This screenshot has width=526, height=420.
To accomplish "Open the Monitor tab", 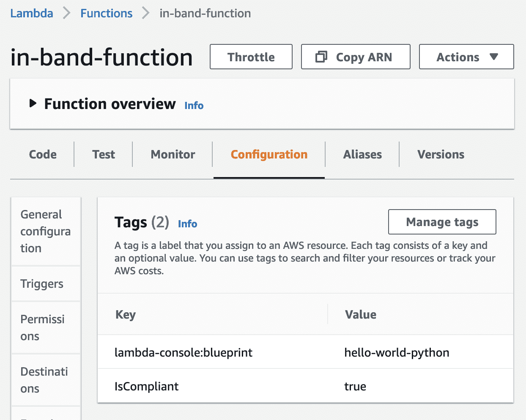I will (173, 154).
